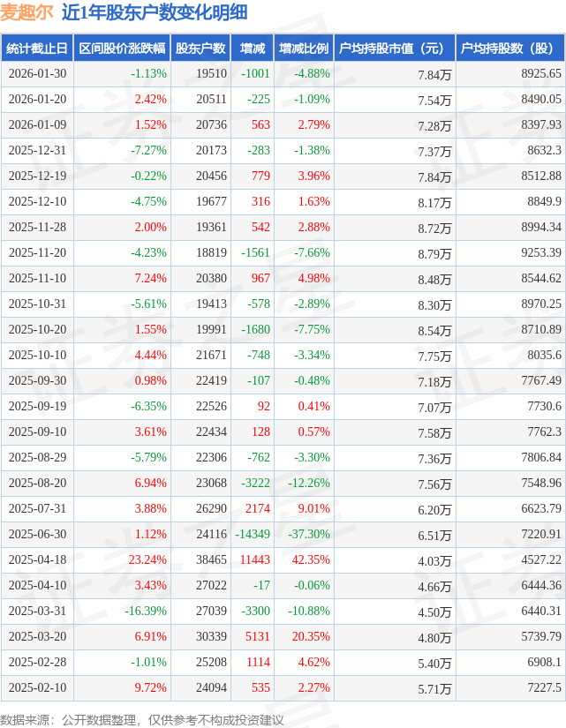Select the 区间股价涨跌幅 column header
Image resolution: width=566 pixels, height=728 pixels.
click(x=121, y=49)
